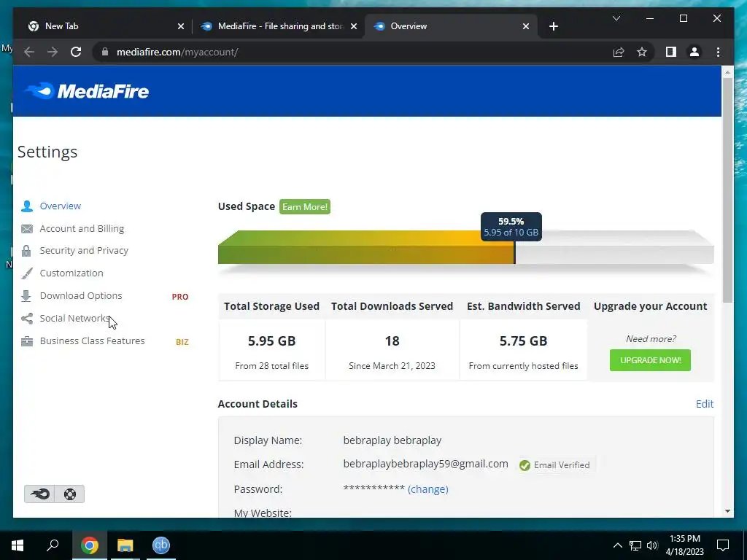Expand the tab search dropdown arrow
Image resolution: width=747 pixels, height=560 pixels.
(616, 18)
